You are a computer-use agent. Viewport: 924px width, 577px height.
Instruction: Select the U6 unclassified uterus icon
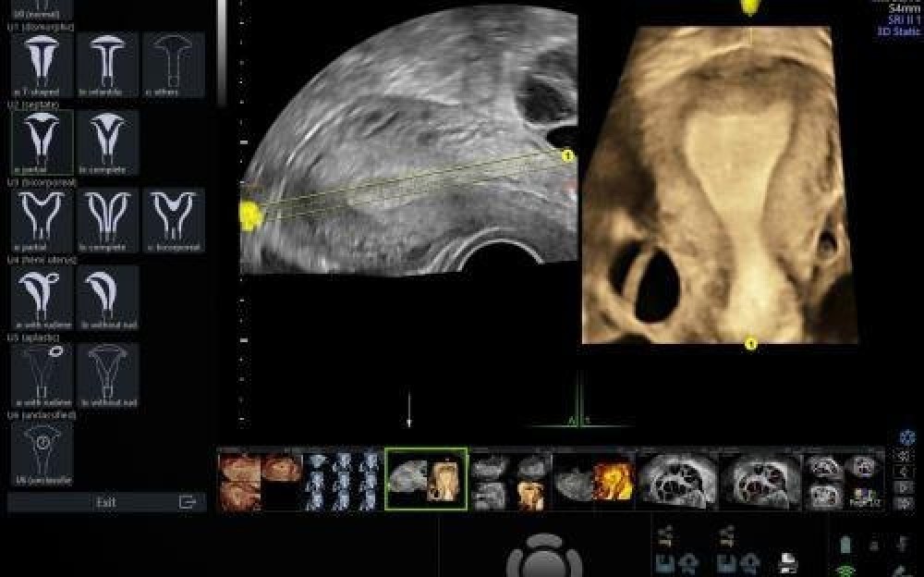(42, 451)
